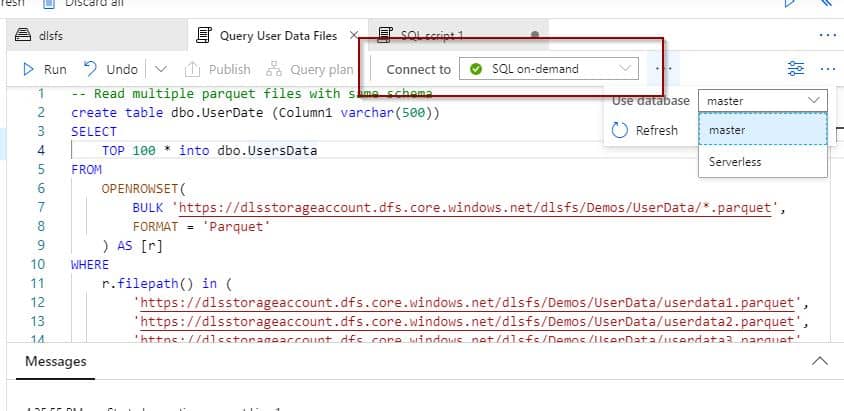Close the Query User Data Files tab

click(354, 36)
